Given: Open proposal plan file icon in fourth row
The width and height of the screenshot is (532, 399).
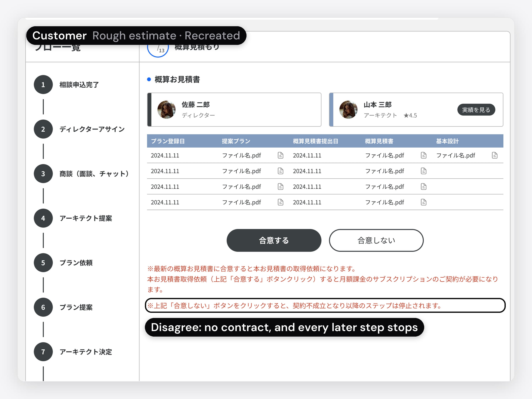Looking at the screenshot, I should (280, 202).
